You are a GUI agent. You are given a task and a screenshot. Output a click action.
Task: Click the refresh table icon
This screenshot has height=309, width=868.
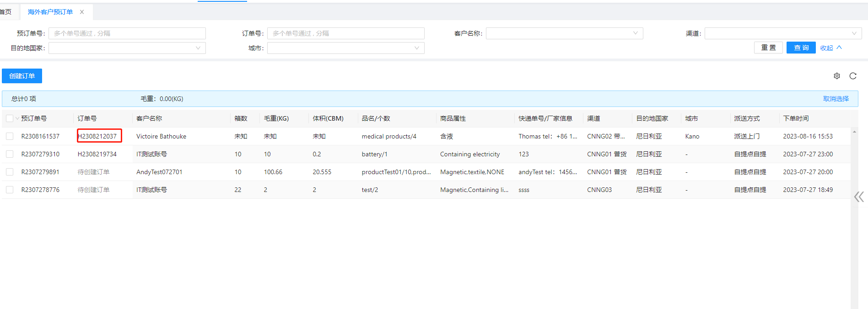[853, 76]
